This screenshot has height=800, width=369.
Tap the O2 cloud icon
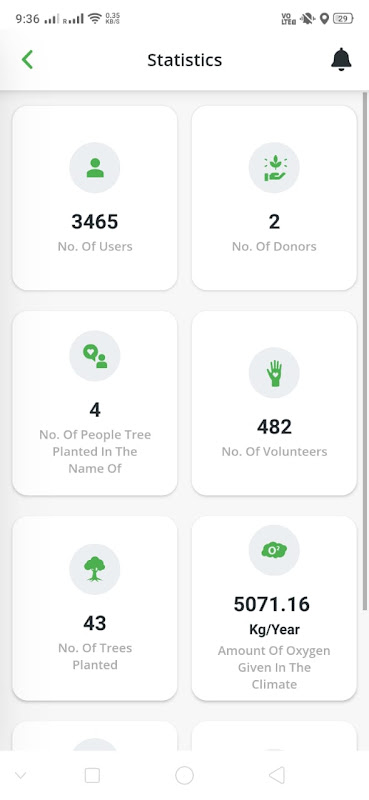[x=274, y=550]
